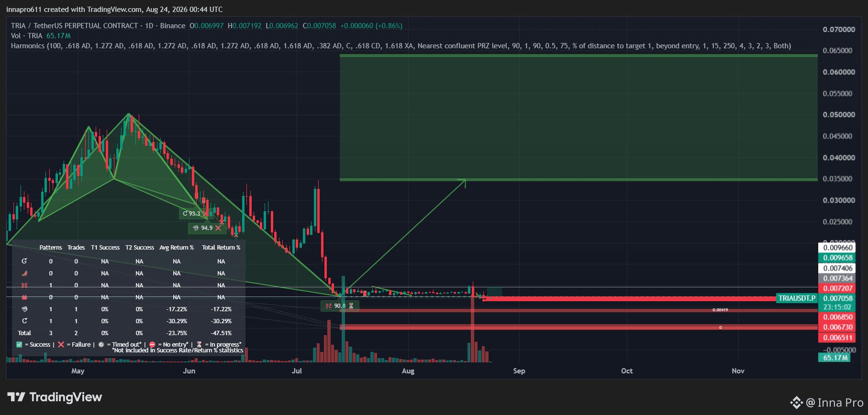Viewport: 868px width, 415px height.
Task: Select the butterfly icon in the statistics table
Action: coord(24,285)
